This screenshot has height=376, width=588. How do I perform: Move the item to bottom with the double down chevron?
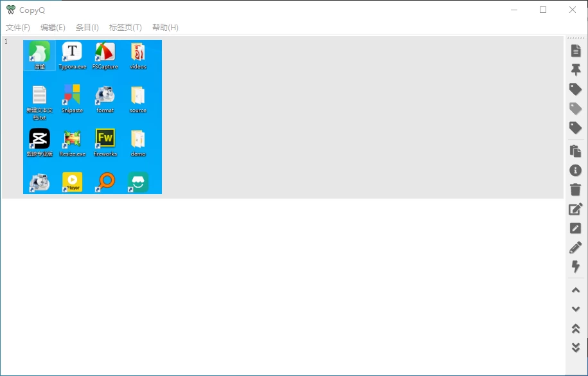pyautogui.click(x=576, y=348)
